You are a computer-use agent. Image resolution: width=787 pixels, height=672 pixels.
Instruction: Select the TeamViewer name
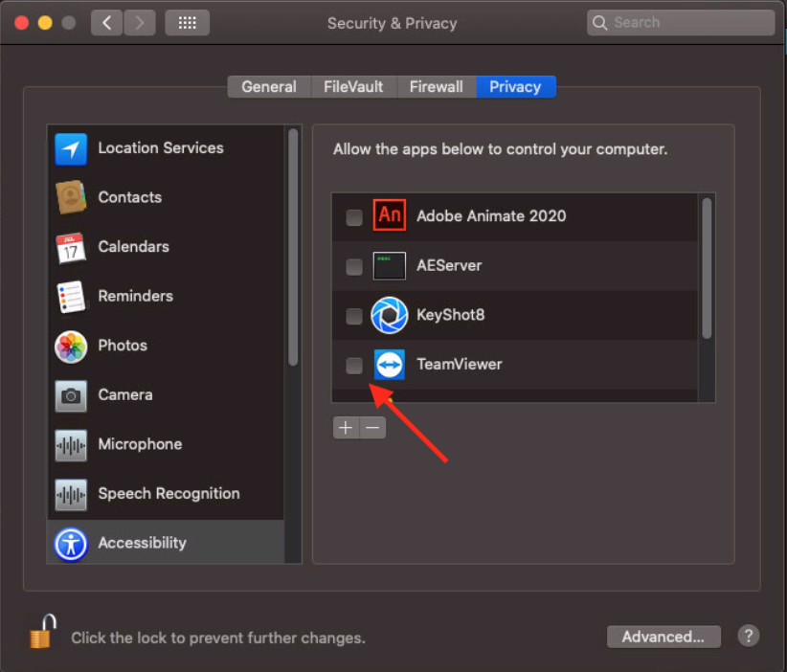[x=460, y=365]
